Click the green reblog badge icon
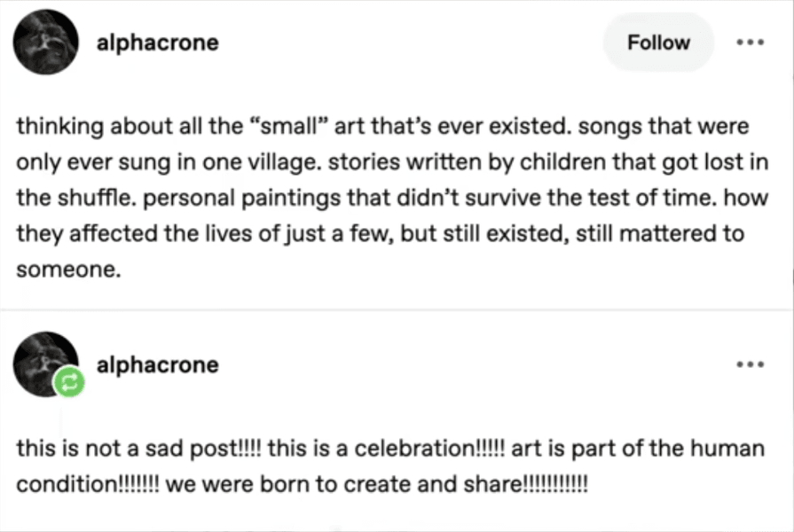 click(68, 384)
